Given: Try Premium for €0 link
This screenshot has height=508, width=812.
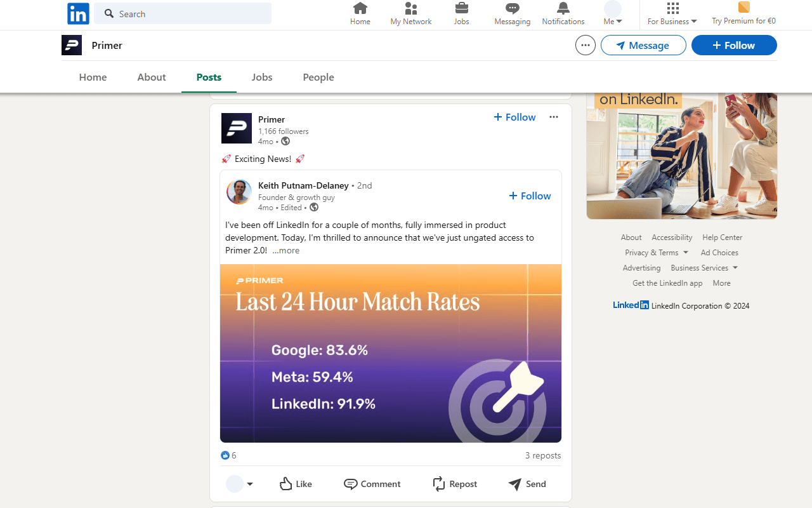Looking at the screenshot, I should [743, 14].
